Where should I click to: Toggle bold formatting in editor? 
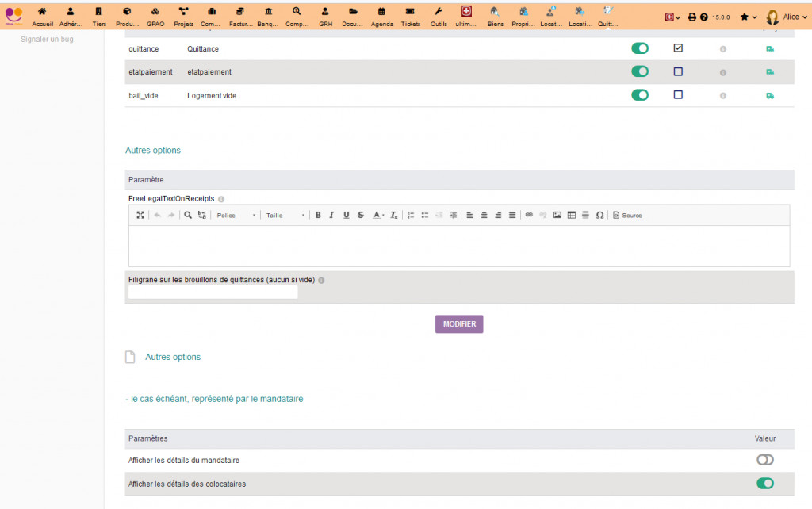point(318,215)
